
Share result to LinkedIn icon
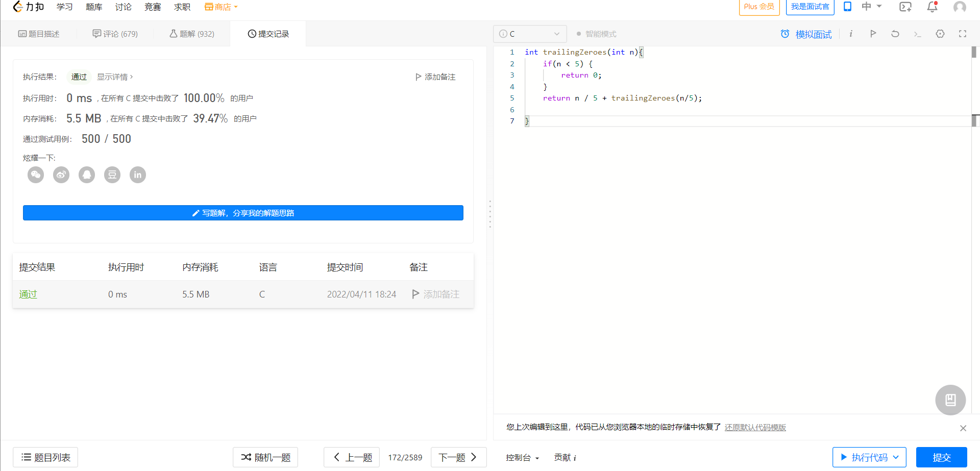tap(138, 175)
